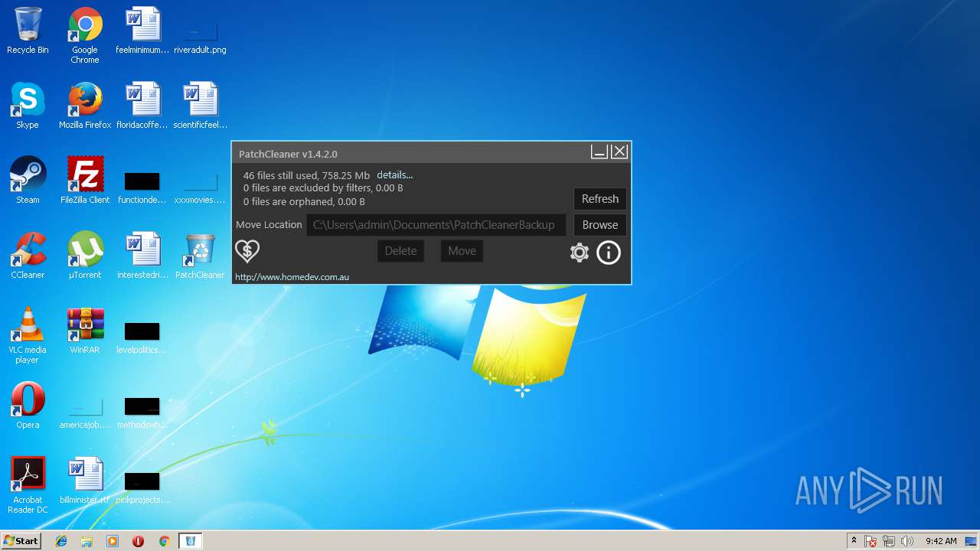Select the µTorrent desktop shortcut
This screenshot has width=980, height=551.
coord(85,256)
